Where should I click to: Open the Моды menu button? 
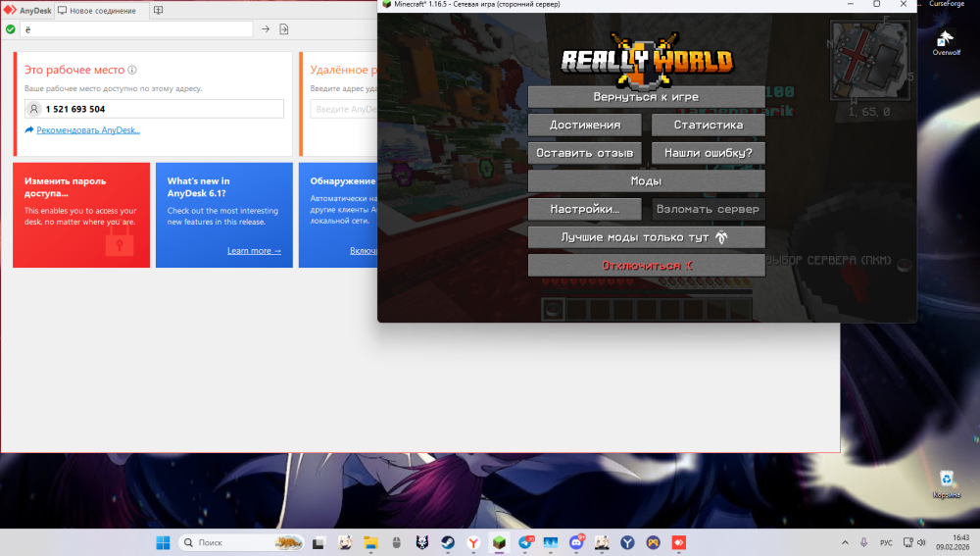[646, 181]
